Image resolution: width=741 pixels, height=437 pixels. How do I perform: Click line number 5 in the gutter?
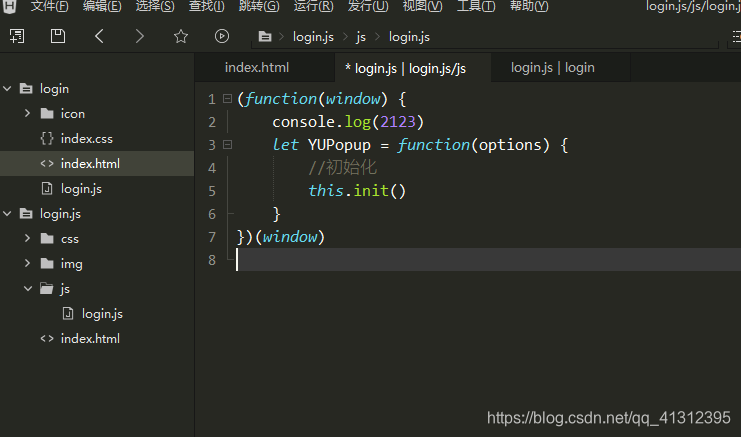point(212,191)
